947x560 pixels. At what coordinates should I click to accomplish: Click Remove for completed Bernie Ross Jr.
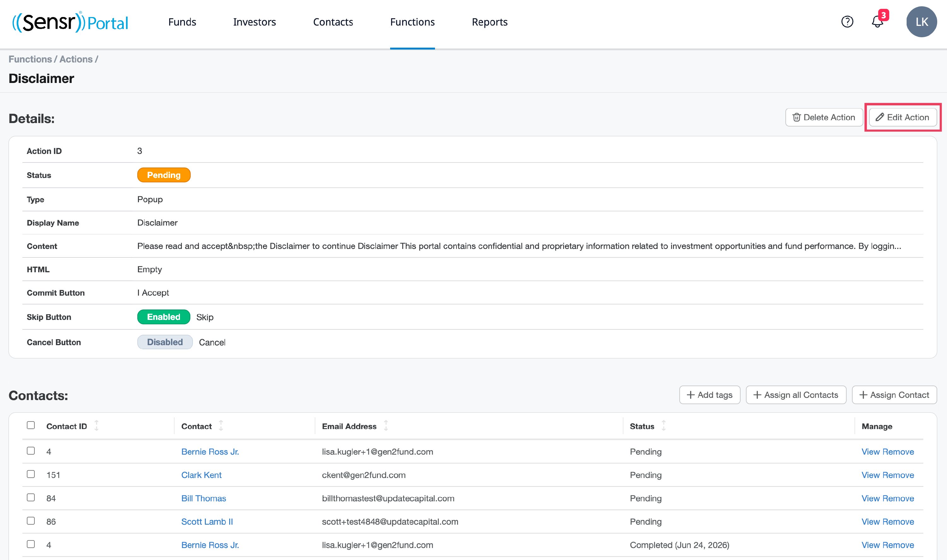(x=898, y=545)
